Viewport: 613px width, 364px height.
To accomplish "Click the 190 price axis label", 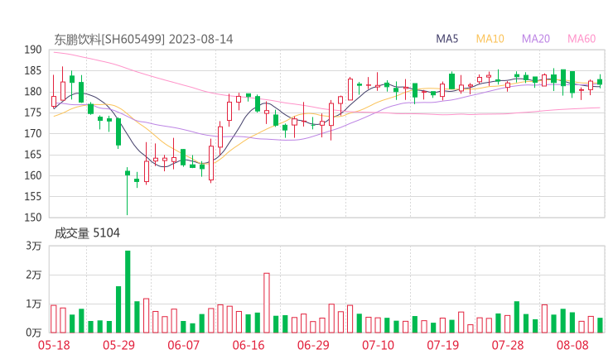I will [33, 50].
